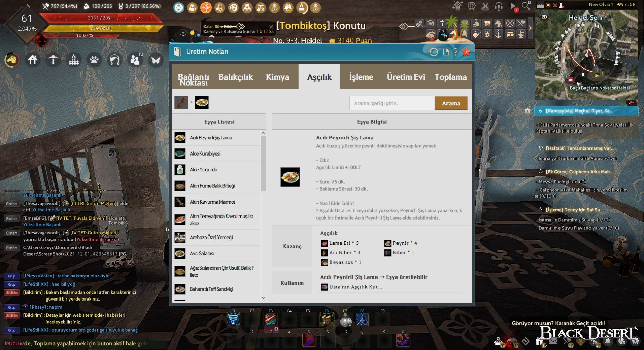Open the magnifier search icon near minimap
This screenshot has height=350, width=644.
(526, 6)
